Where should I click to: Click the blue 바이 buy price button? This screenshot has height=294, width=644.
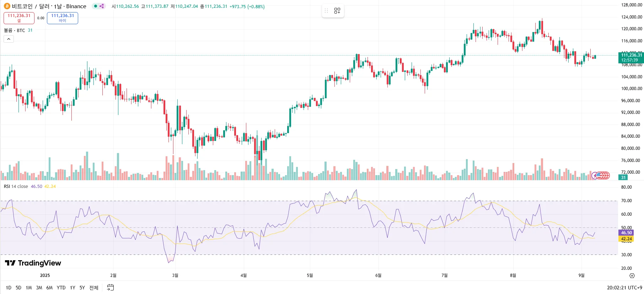tap(63, 18)
